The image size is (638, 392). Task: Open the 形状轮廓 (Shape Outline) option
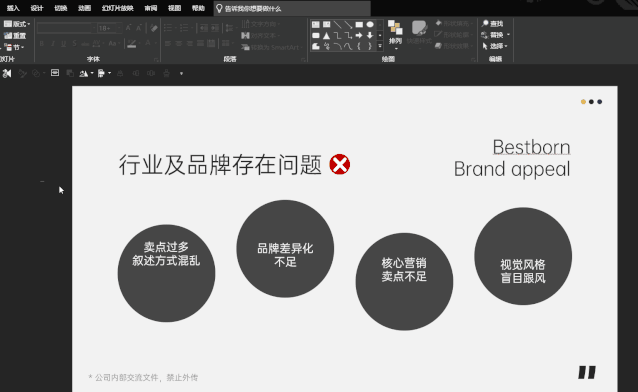454,35
